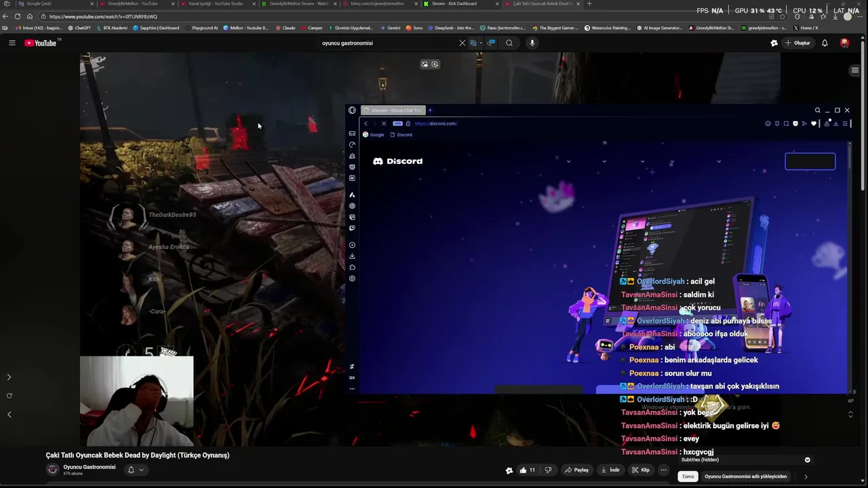Image resolution: width=868 pixels, height=488 pixels.
Task: Click the streamer webcam picture in the video
Action: point(136,401)
